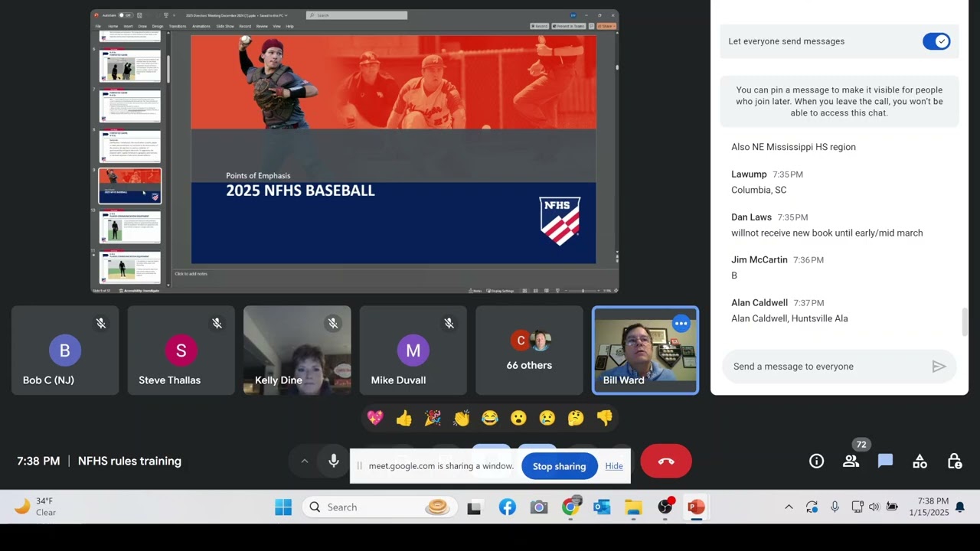Click the Hide link on sharing bar
The image size is (980, 551).
(614, 466)
